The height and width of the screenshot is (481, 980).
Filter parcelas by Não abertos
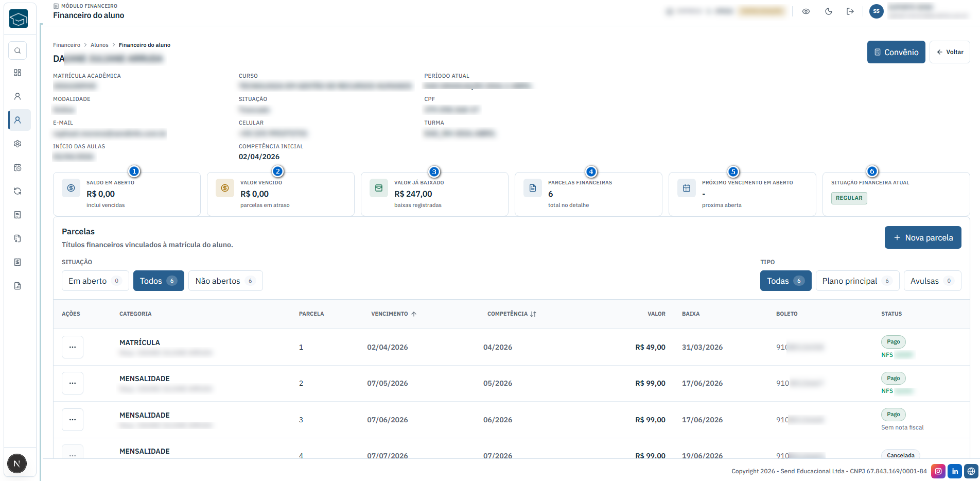(225, 281)
